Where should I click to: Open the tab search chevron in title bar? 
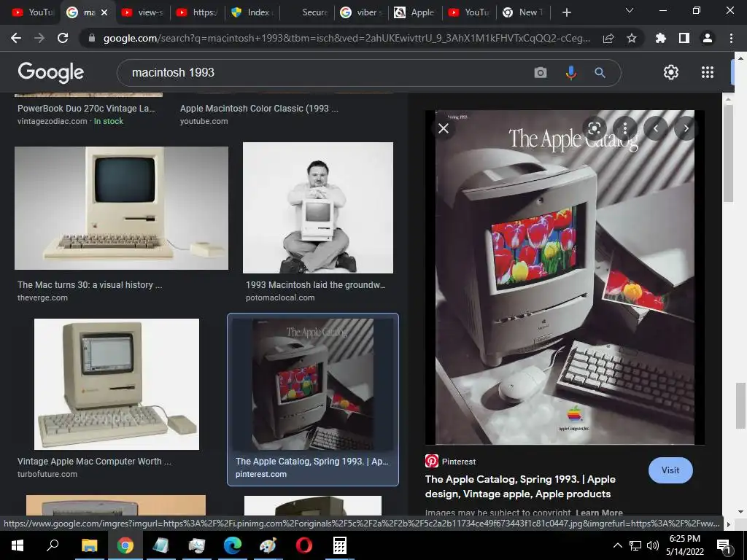coord(630,11)
